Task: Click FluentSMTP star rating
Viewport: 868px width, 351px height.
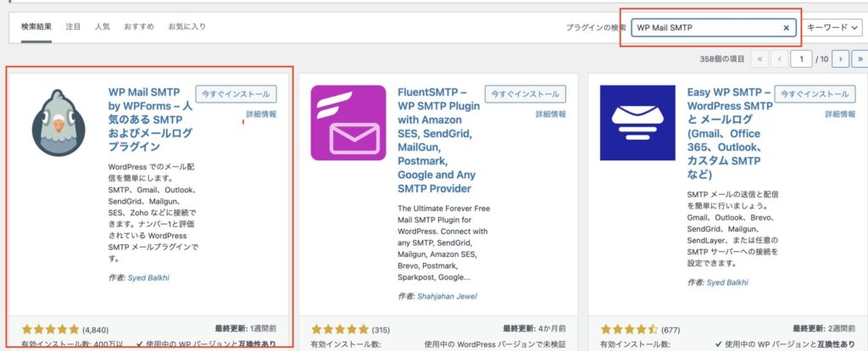Action: pos(340,330)
